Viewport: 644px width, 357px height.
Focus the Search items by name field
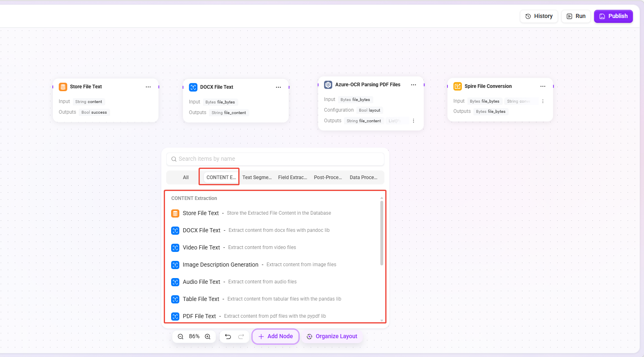pos(275,159)
